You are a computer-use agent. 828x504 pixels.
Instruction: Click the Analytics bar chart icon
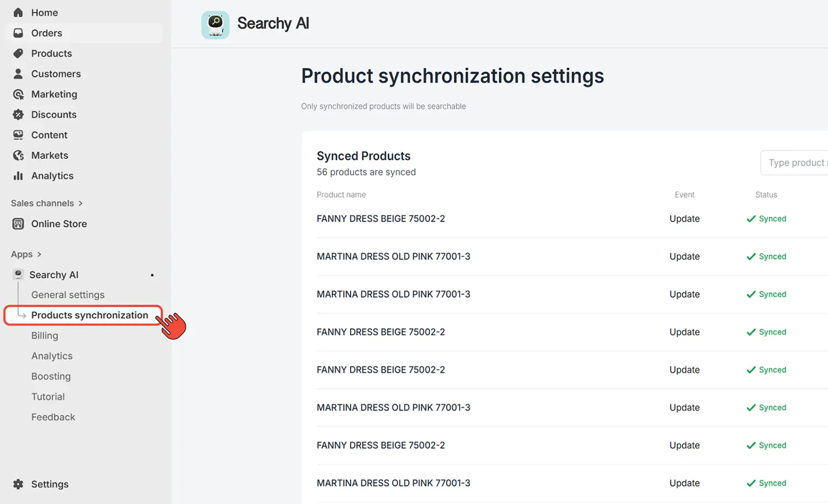coord(18,176)
